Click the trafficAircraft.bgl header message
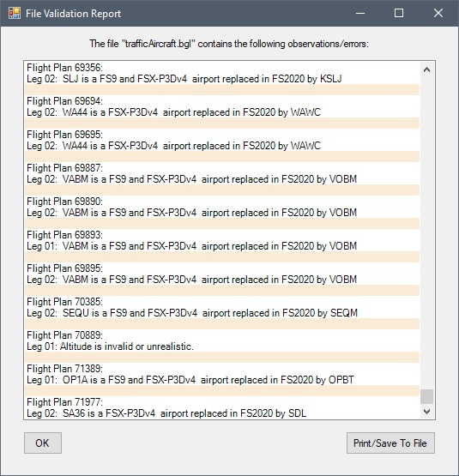Viewport: 459px width, 476px height. pos(229,44)
